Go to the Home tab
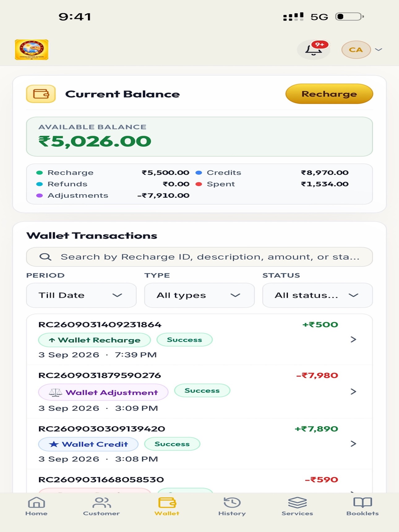 point(36,507)
